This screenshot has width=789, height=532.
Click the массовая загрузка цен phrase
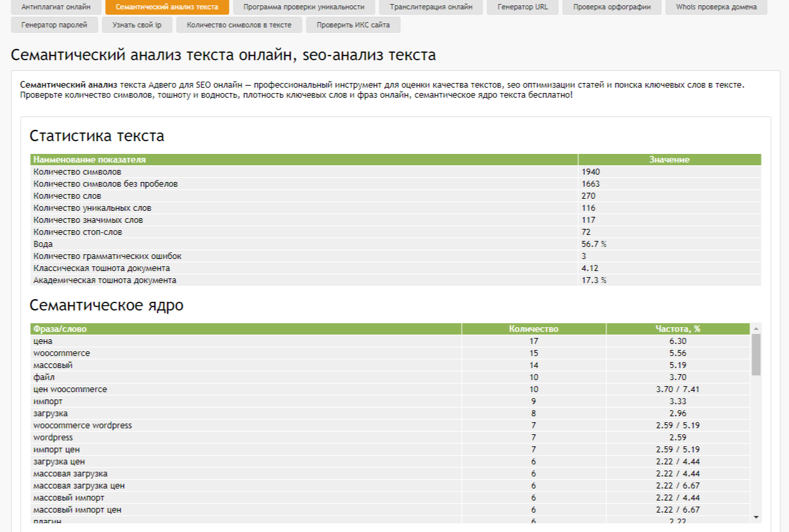point(79,486)
